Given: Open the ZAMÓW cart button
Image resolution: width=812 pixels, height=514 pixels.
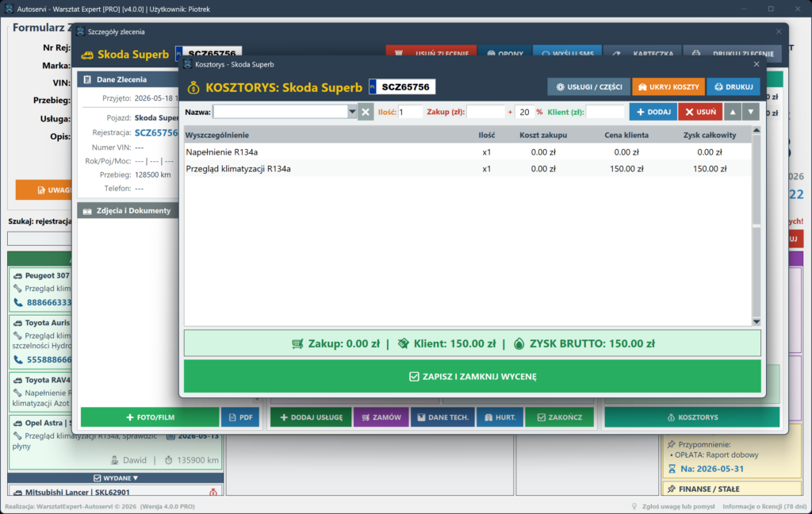Looking at the screenshot, I should tap(381, 417).
